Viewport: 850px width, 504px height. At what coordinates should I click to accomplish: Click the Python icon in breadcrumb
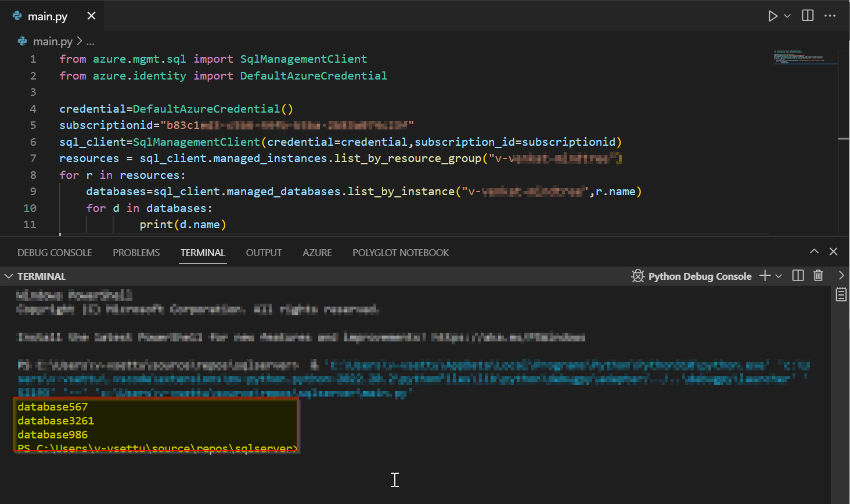pyautogui.click(x=23, y=41)
